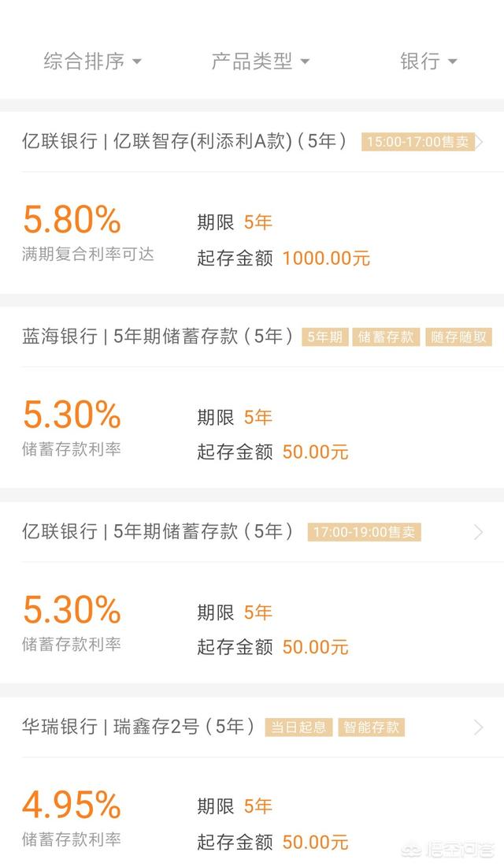Viewport: 504px width, 867px height.
Task: Tap the 5年期 tag on 蓝海银行
Action: click(324, 337)
